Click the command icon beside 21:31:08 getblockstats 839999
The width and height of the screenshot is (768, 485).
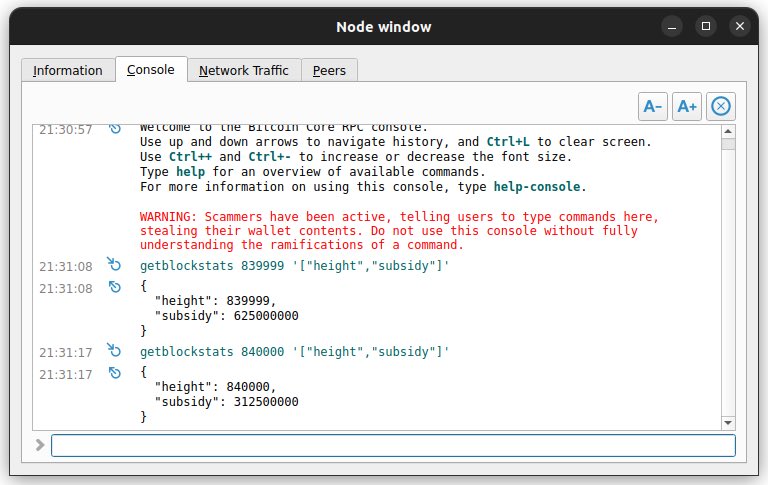(x=114, y=265)
